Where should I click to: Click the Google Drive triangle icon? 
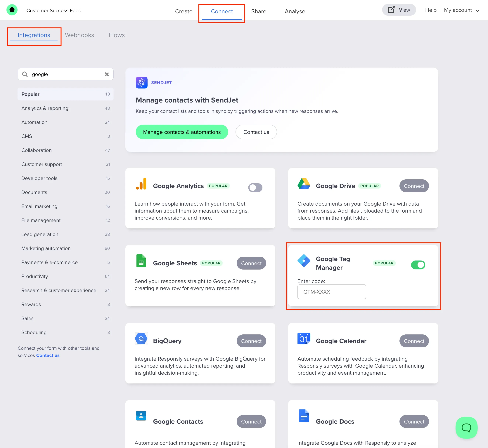point(304,184)
